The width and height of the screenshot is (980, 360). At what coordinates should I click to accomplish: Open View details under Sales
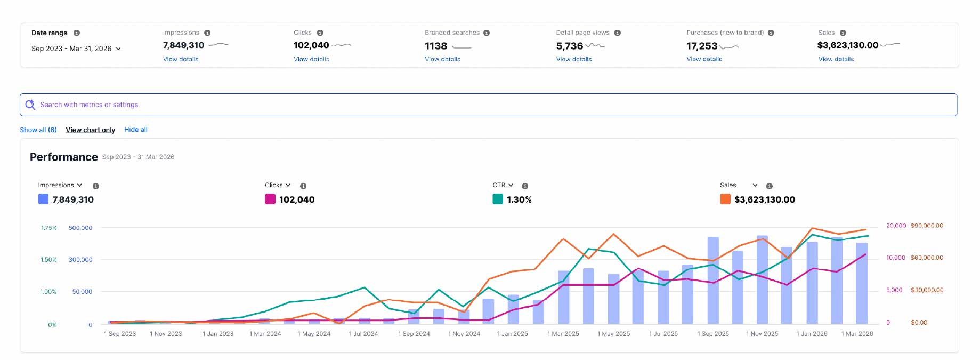836,59
